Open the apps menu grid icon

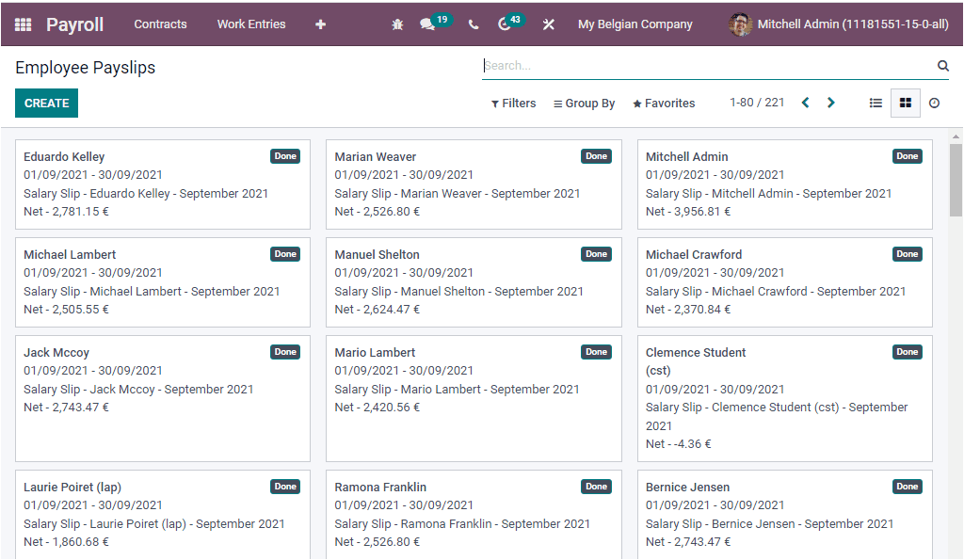(x=23, y=24)
